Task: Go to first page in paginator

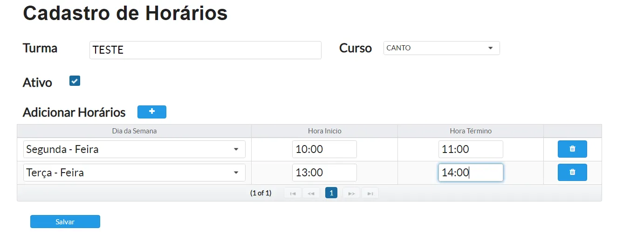Action: (x=292, y=193)
